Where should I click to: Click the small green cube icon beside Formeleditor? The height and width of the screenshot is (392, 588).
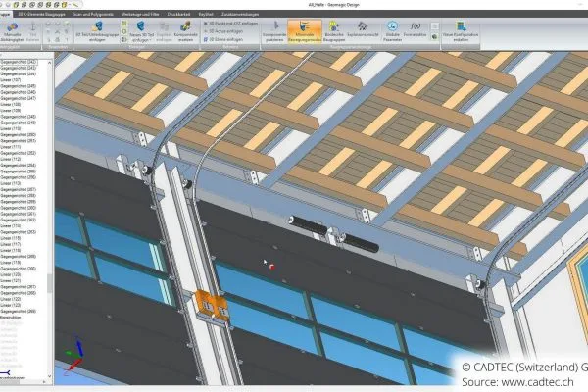click(x=434, y=37)
